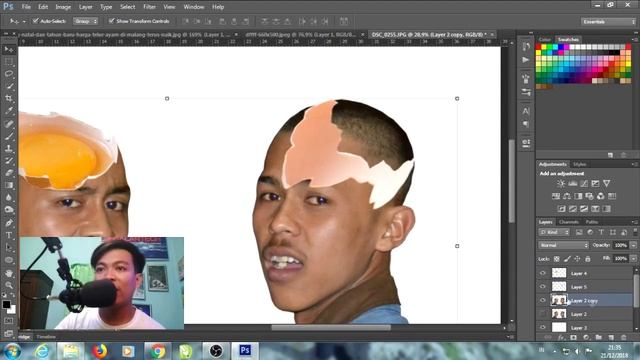
Task: Open the Auto-Select Group dropdown
Action: (x=85, y=21)
